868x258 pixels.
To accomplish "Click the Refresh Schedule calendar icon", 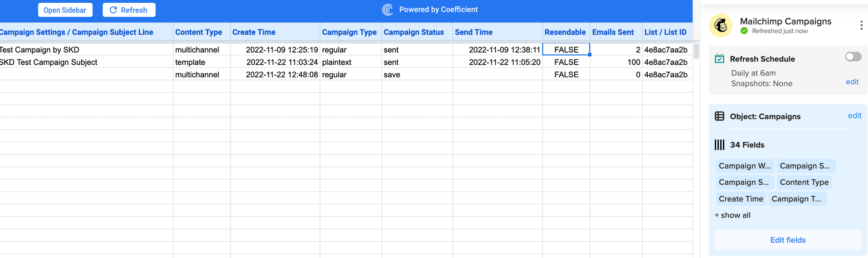I will click(x=719, y=59).
